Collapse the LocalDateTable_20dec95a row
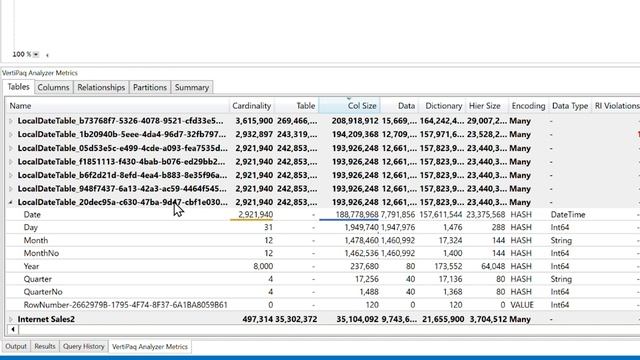 click(11, 202)
